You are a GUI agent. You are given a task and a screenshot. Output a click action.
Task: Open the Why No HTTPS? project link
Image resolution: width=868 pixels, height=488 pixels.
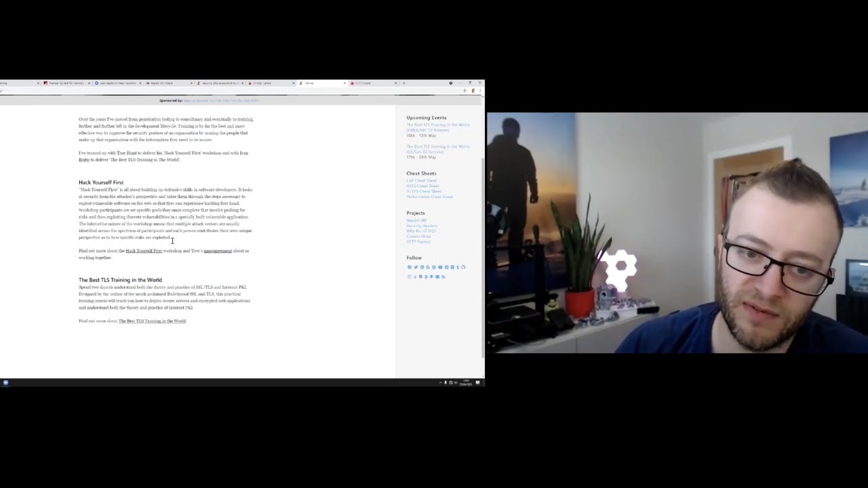(x=421, y=231)
